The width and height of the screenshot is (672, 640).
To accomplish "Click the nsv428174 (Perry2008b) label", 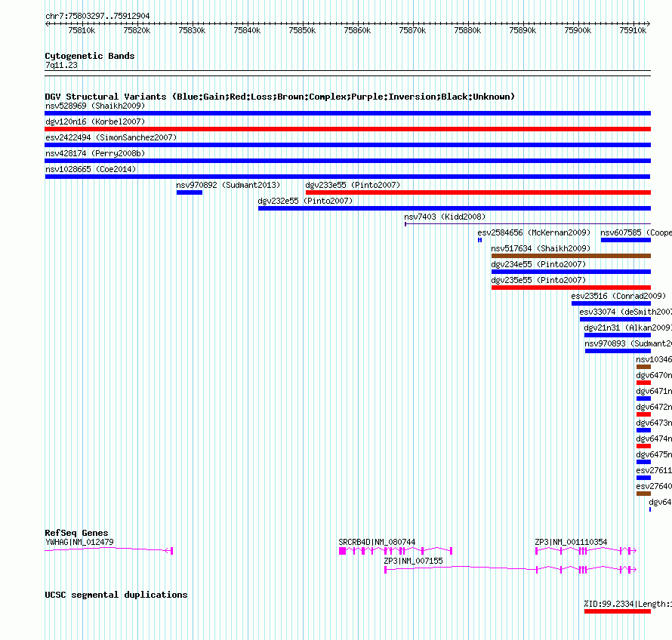I will [x=95, y=153].
